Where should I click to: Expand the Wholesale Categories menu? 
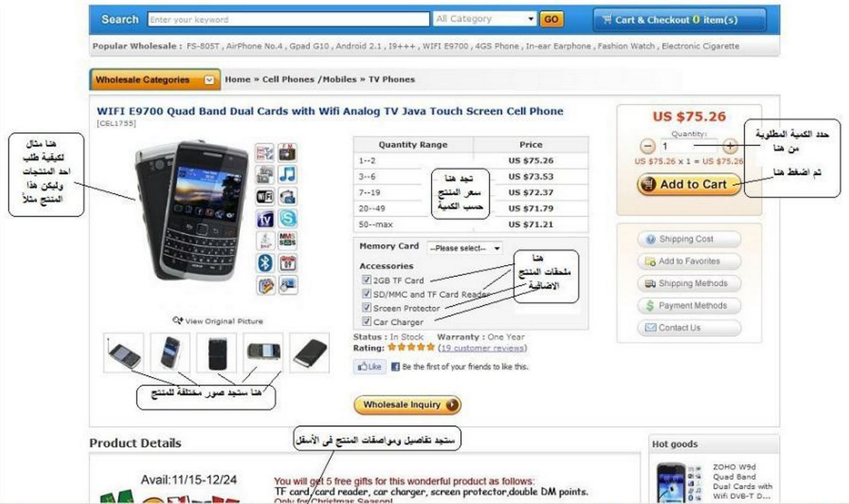(x=154, y=80)
